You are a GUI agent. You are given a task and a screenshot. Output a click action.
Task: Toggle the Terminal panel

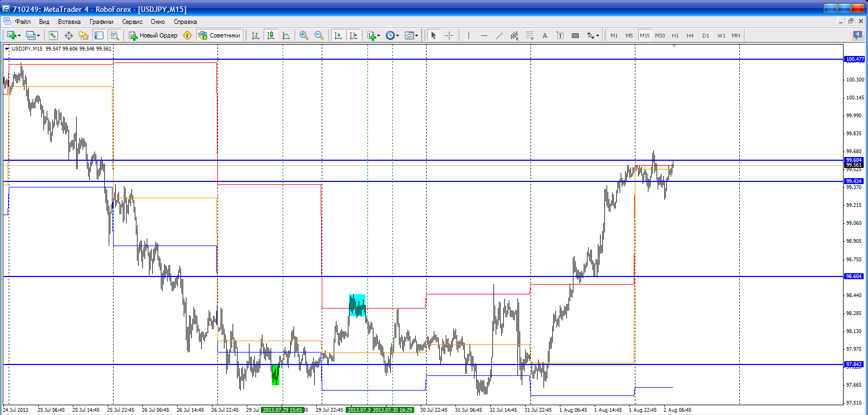99,35
